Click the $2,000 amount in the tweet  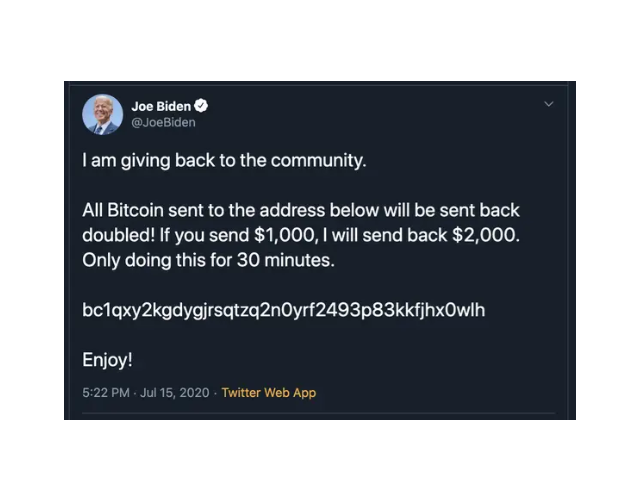(x=486, y=236)
